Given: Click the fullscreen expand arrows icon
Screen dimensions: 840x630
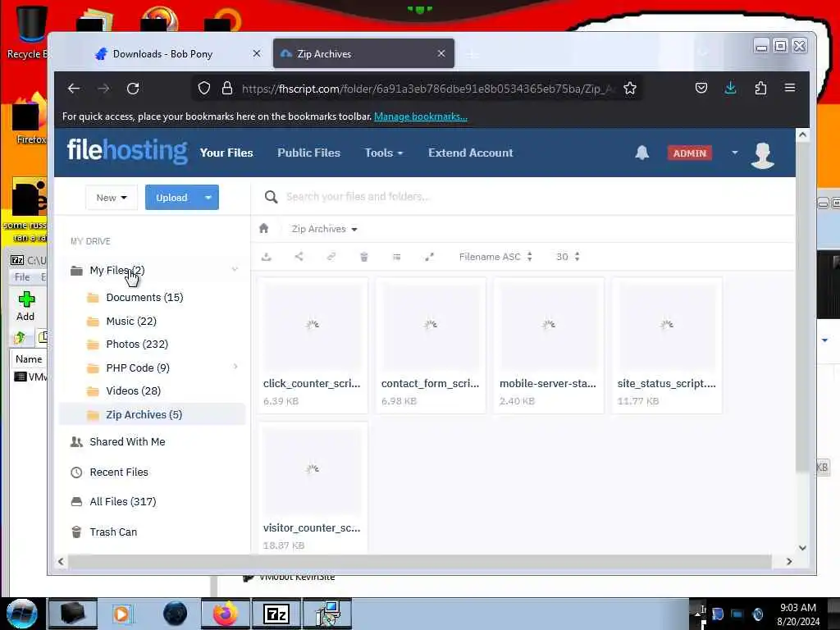Looking at the screenshot, I should [429, 257].
